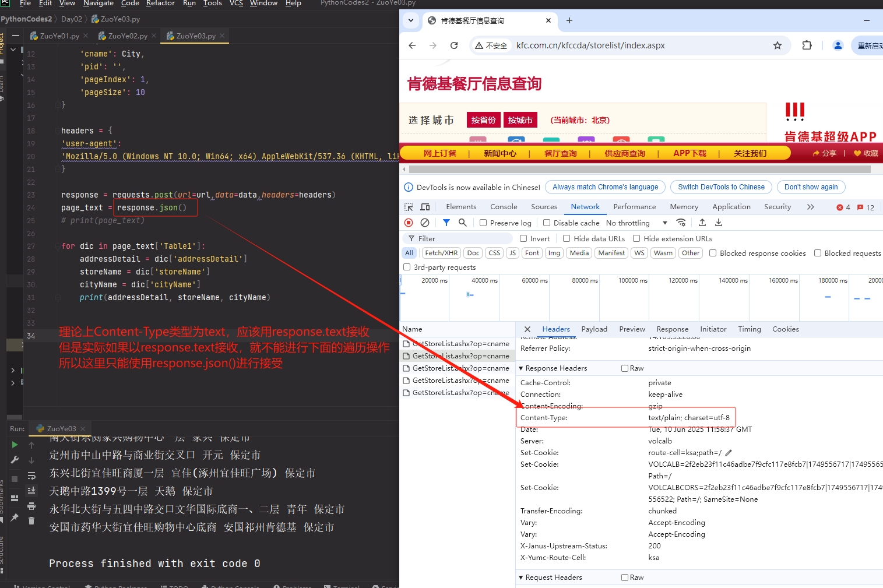Close the request details pane
The width and height of the screenshot is (883, 588).
pos(527,329)
